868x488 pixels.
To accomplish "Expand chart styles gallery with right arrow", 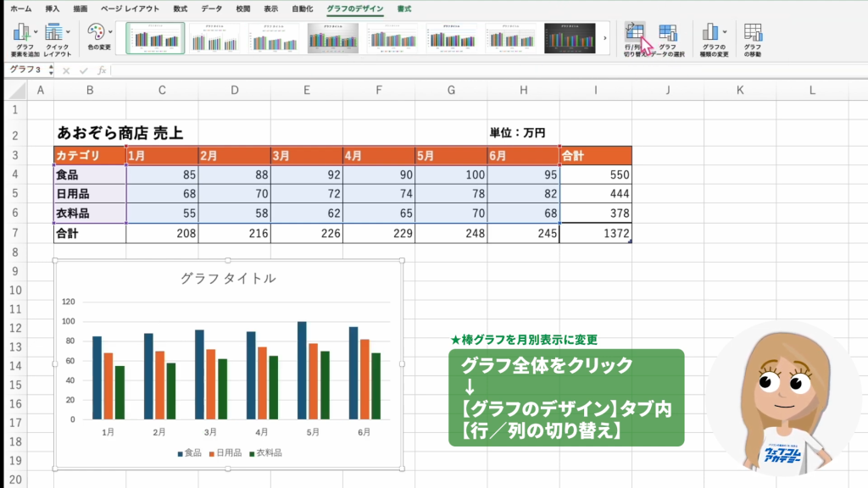I will 605,38.
